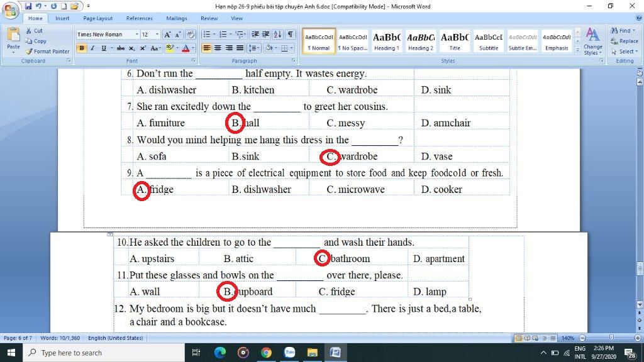Switch to Full Screen Reading view
This screenshot has width=644, height=362.
(527, 338)
